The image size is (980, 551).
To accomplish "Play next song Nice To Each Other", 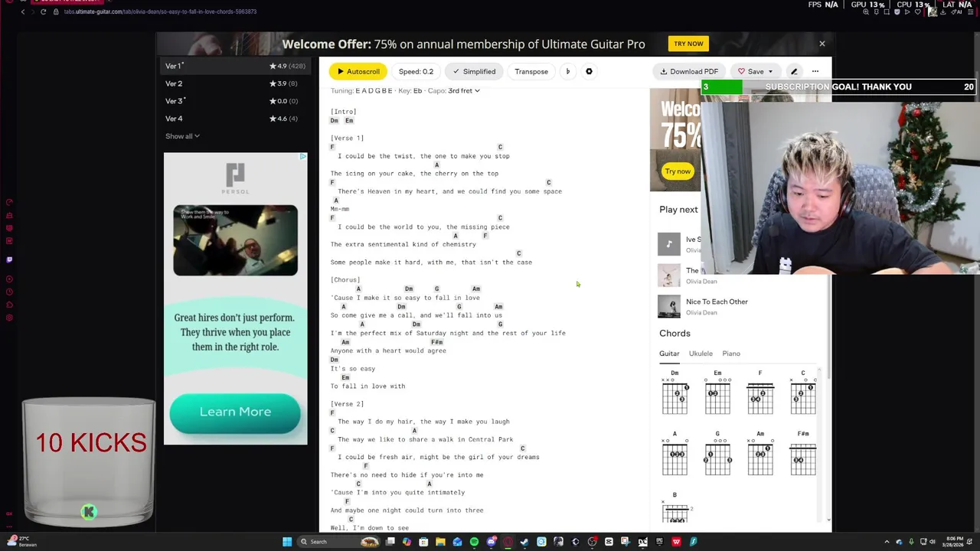I will pos(717,302).
